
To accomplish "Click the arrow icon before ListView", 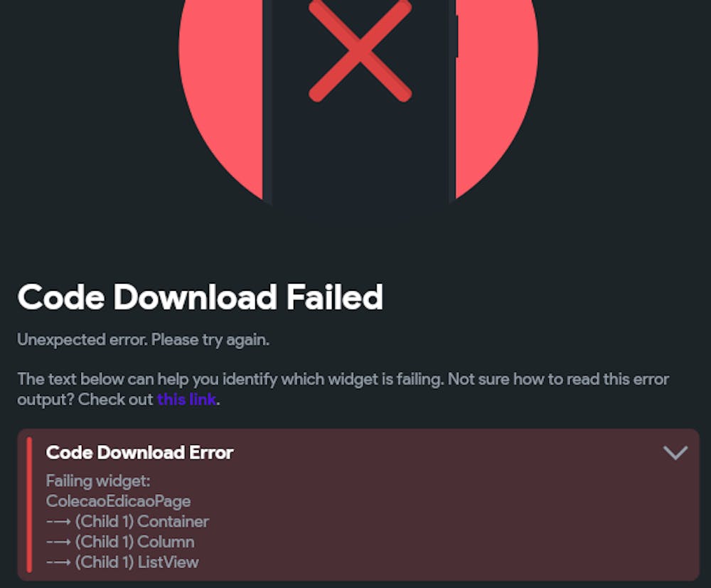I will (x=58, y=562).
